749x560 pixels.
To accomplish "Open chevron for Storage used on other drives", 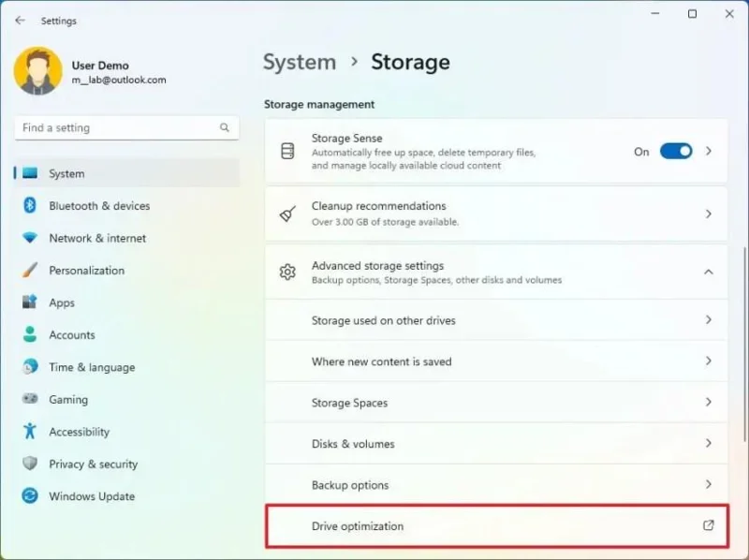I will 709,319.
